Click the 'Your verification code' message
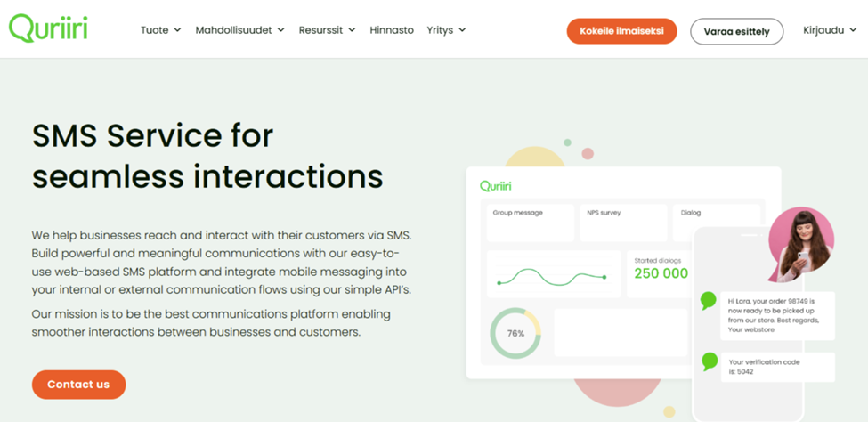The width and height of the screenshot is (868, 422). [x=777, y=367]
